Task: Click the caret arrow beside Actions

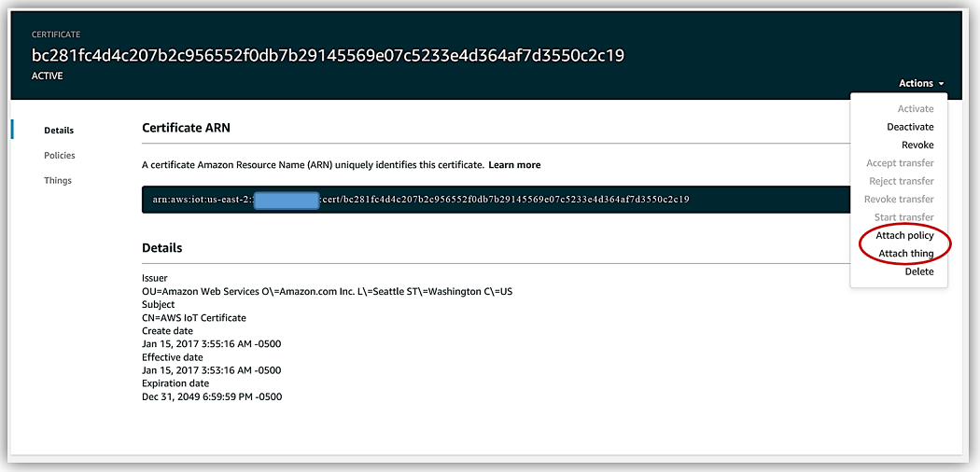Action: point(942,84)
